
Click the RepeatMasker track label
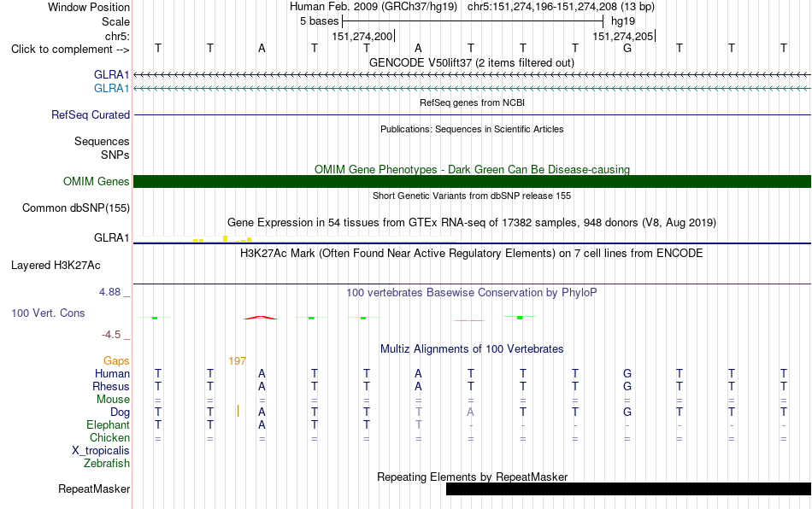(94, 489)
